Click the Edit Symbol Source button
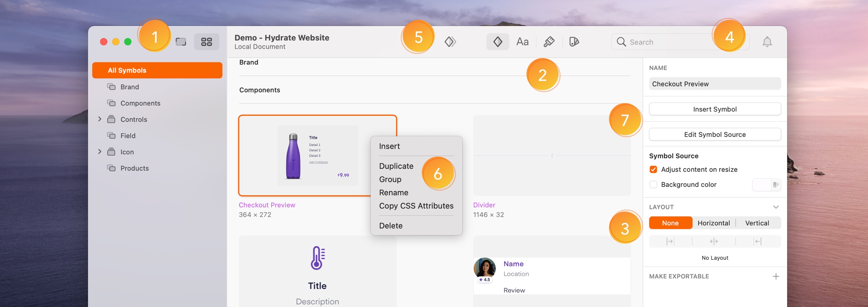The height and width of the screenshot is (307, 868). click(714, 134)
